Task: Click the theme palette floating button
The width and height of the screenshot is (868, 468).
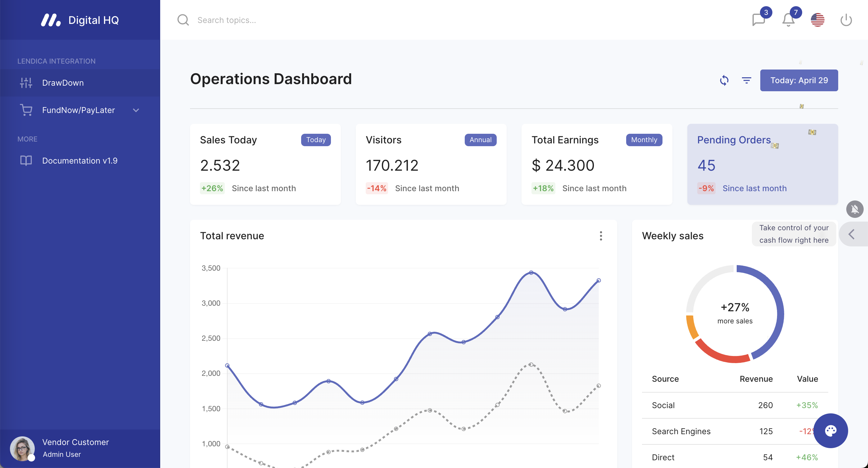Action: point(830,430)
